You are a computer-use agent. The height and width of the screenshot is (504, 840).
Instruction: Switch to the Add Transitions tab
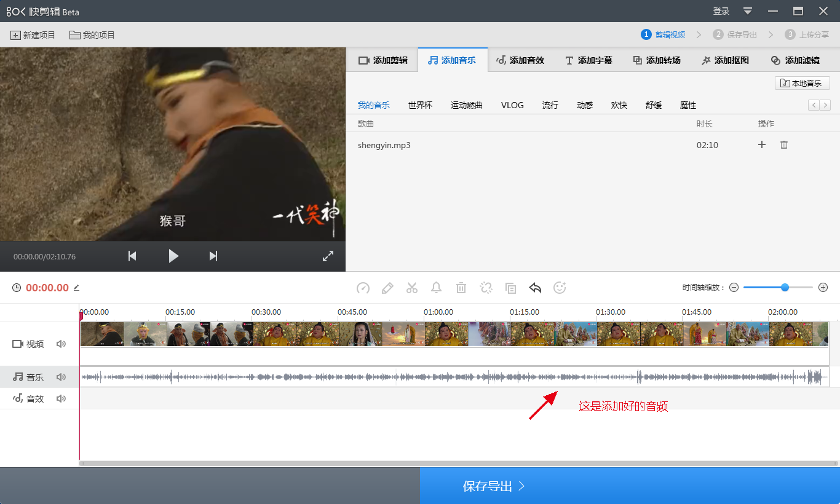tap(657, 60)
